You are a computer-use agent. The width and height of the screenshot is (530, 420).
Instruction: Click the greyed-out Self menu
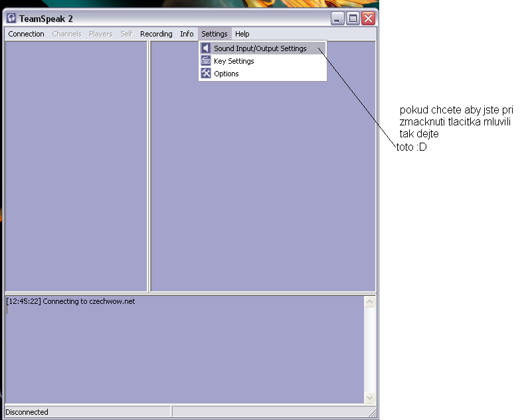[x=126, y=34]
